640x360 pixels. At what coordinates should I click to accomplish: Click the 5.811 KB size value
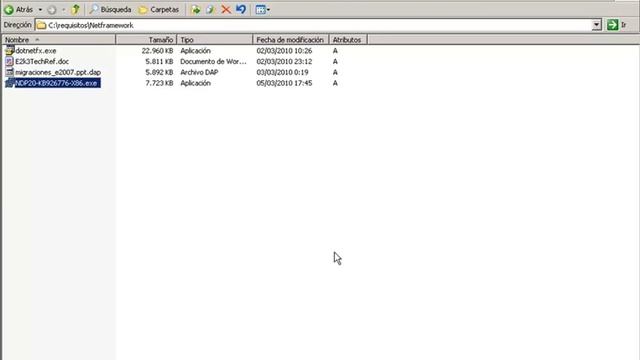159,62
